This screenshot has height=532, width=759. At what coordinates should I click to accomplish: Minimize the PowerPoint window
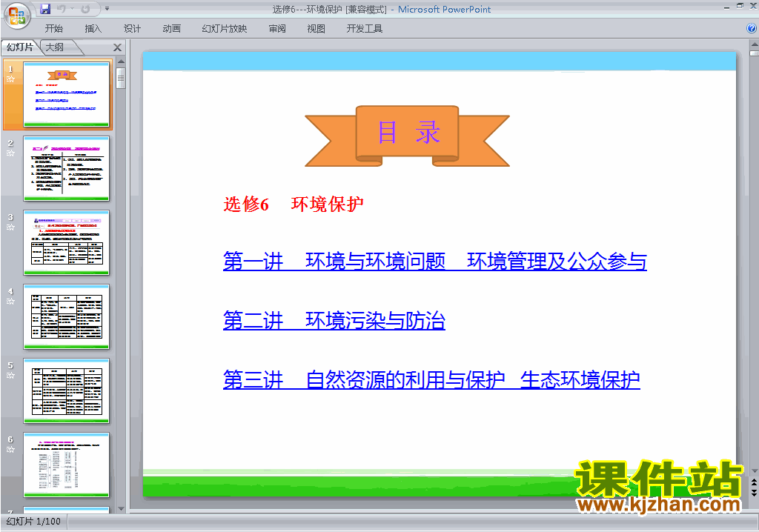pos(726,7)
